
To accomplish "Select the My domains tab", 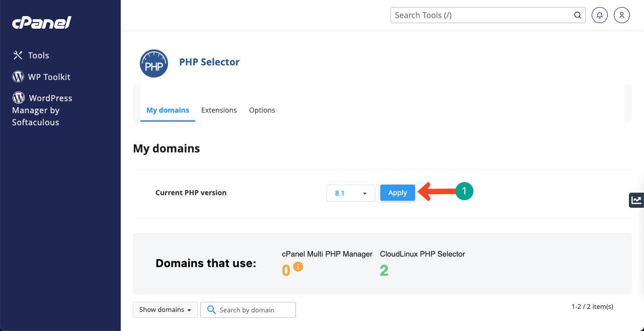I will (168, 110).
